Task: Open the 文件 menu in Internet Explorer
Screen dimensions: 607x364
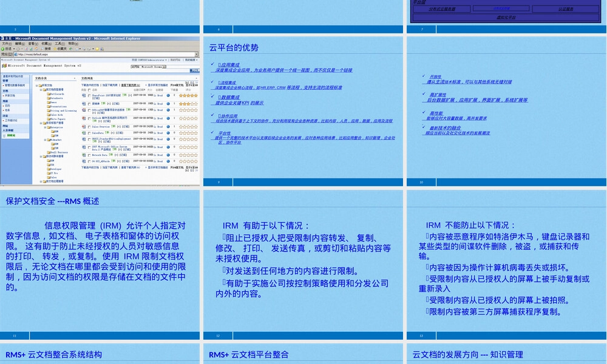Action: click(x=7, y=44)
